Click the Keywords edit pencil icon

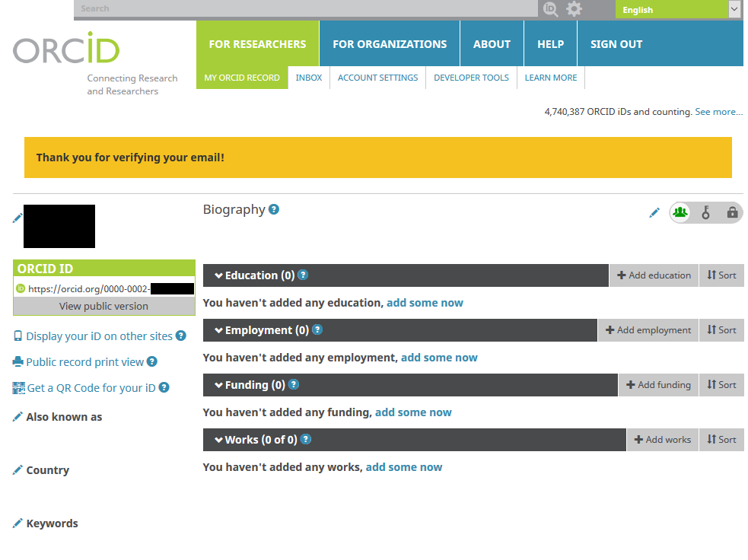(18, 523)
